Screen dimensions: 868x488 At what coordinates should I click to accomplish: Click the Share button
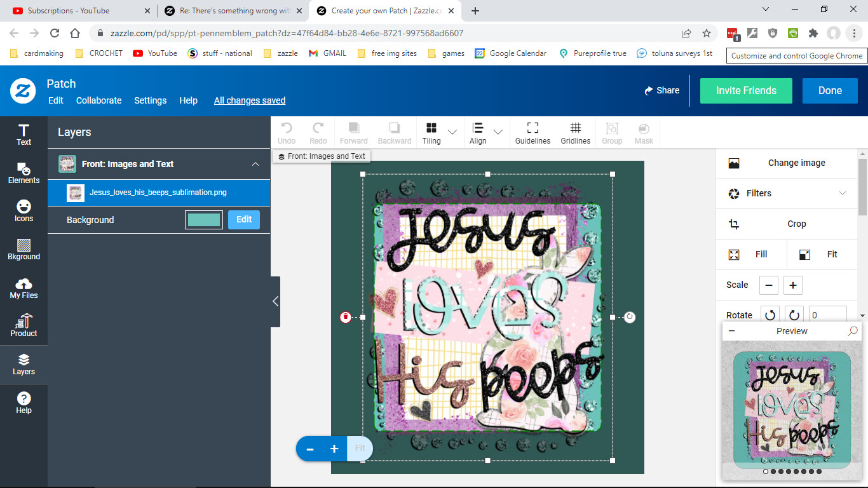click(x=661, y=90)
